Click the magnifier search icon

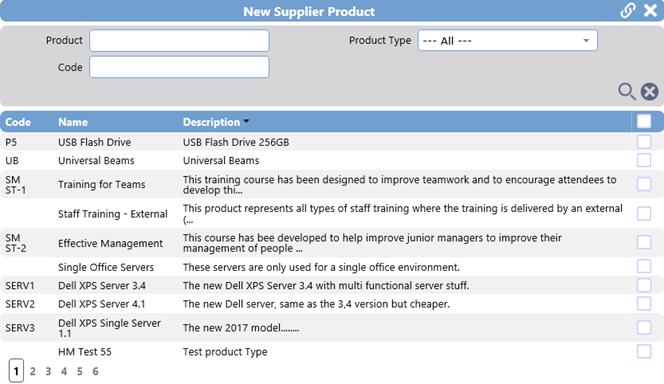627,91
